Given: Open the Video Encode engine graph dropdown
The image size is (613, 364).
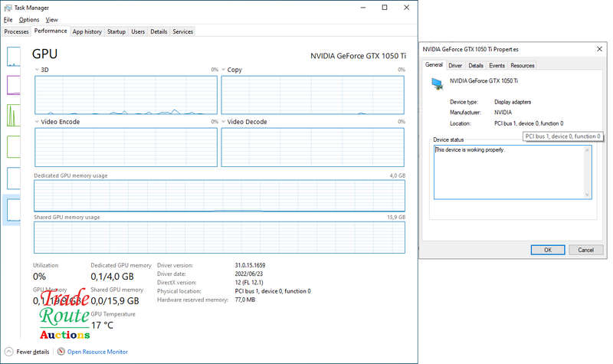Looking at the screenshot, I should coord(37,122).
